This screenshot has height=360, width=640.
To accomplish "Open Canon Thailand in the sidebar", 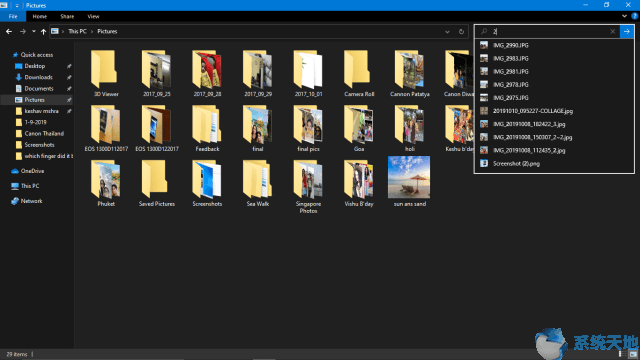I will click(x=44, y=133).
